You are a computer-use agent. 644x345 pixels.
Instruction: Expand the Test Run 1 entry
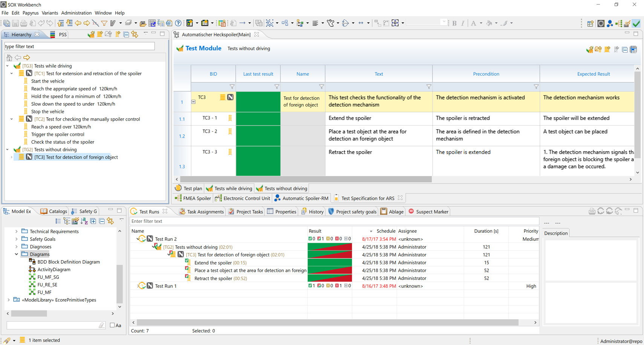tap(137, 286)
